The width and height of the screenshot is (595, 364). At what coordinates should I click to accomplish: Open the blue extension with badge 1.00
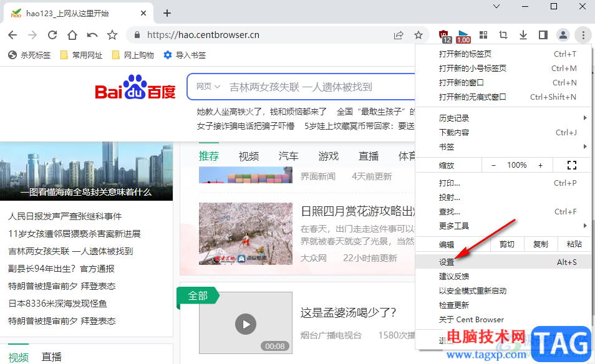[x=463, y=36]
